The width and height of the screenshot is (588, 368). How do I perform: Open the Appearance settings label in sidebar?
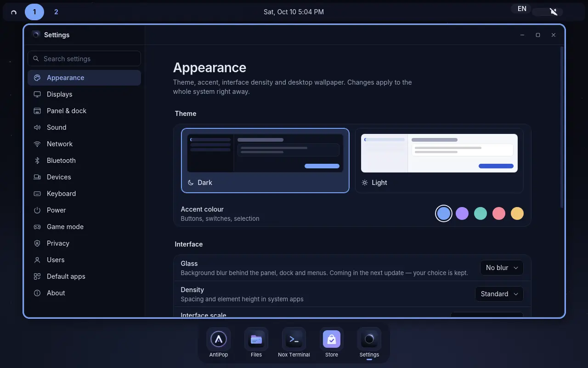(x=65, y=78)
